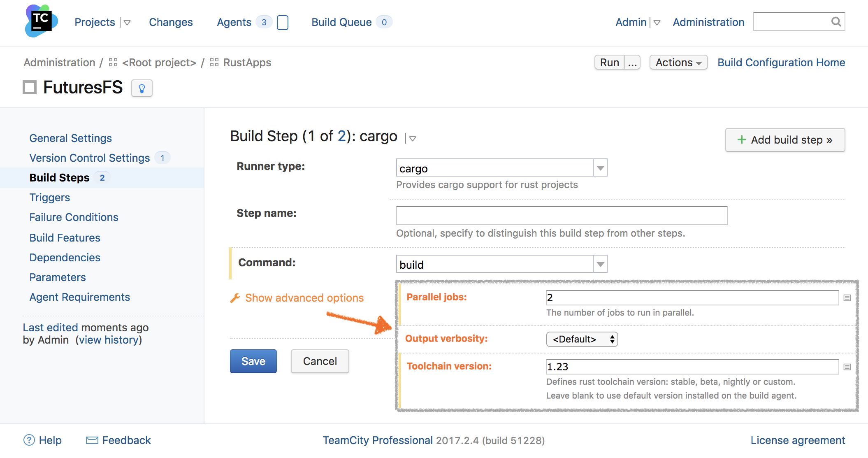Click the Help link in footer
868x458 pixels.
pos(50,440)
